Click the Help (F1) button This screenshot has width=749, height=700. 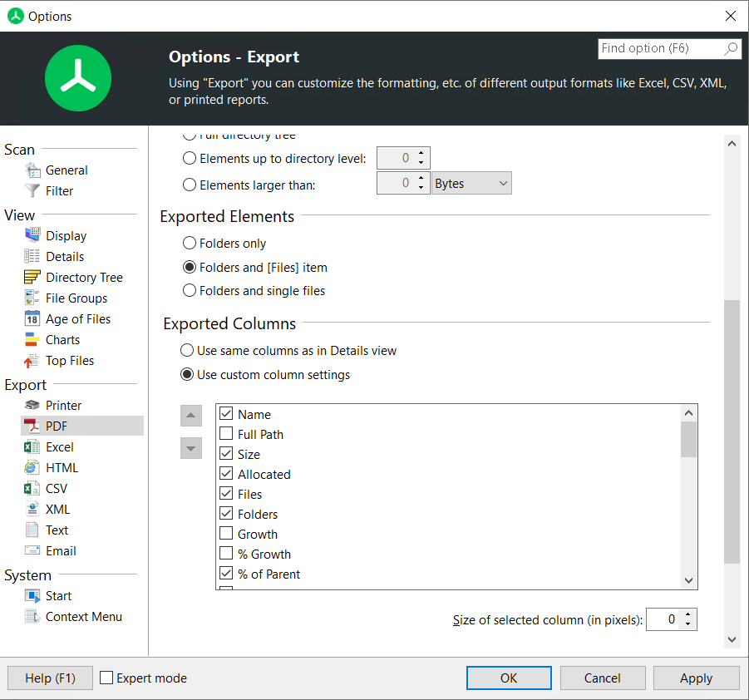click(x=49, y=678)
